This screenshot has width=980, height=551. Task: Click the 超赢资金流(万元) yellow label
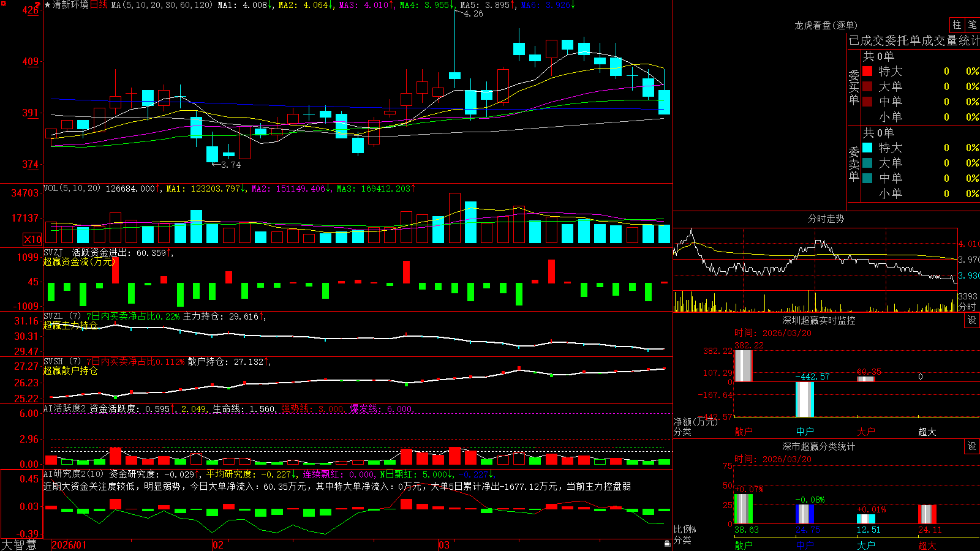(79, 261)
